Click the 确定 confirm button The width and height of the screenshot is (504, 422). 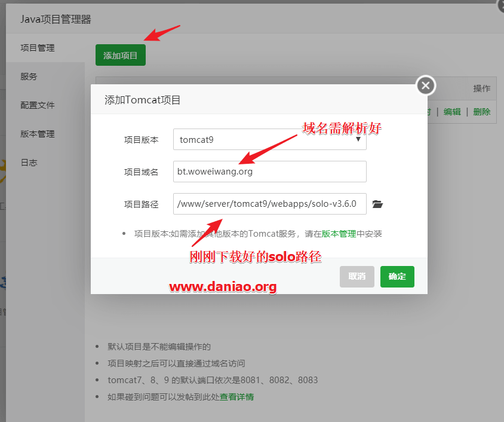pyautogui.click(x=397, y=276)
